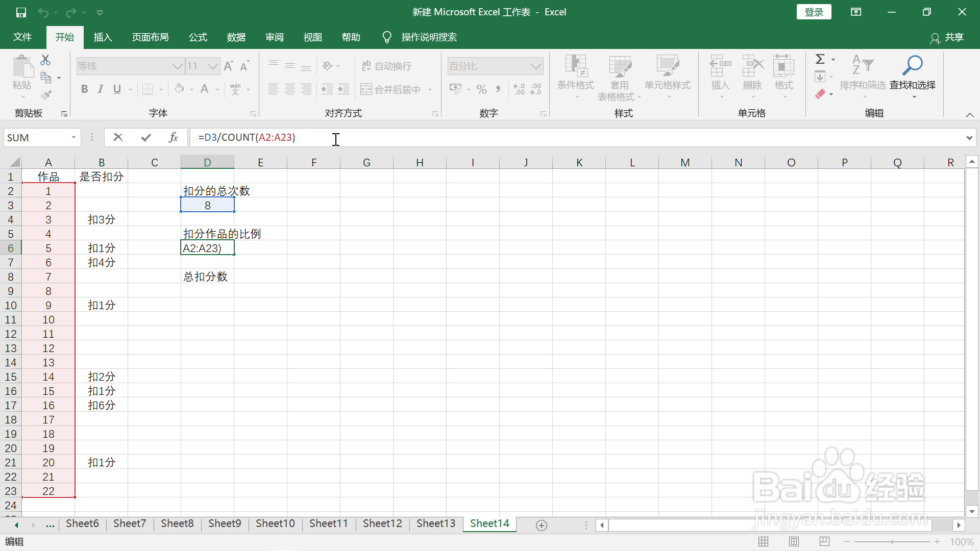Click the ribbon display options icon
The width and height of the screenshot is (980, 551).
coord(856,12)
